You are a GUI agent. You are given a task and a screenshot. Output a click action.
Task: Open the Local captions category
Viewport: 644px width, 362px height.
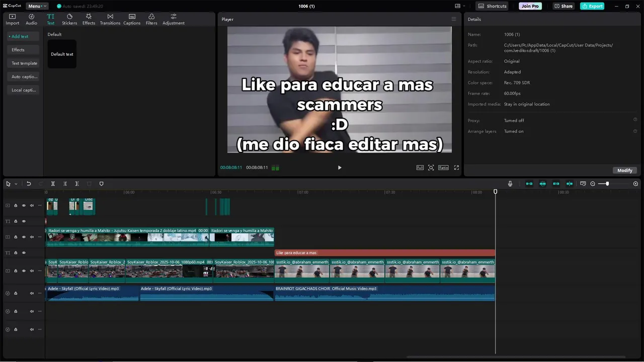(x=23, y=90)
